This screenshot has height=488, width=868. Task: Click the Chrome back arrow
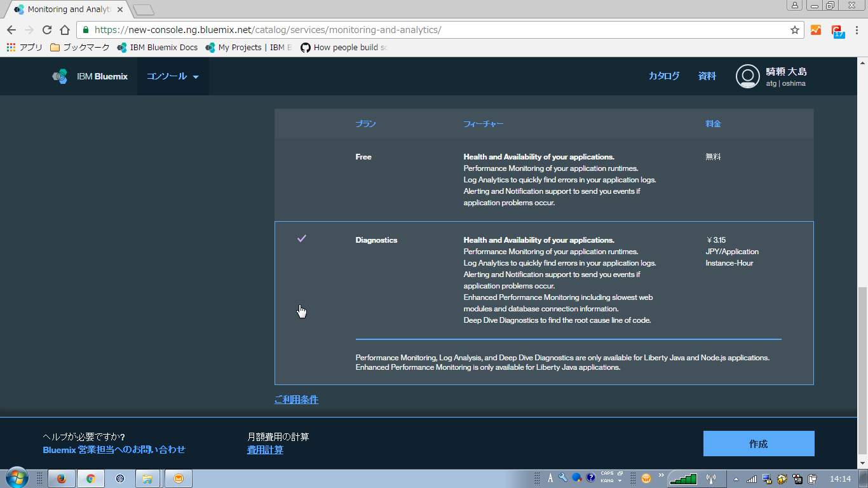pyautogui.click(x=11, y=30)
